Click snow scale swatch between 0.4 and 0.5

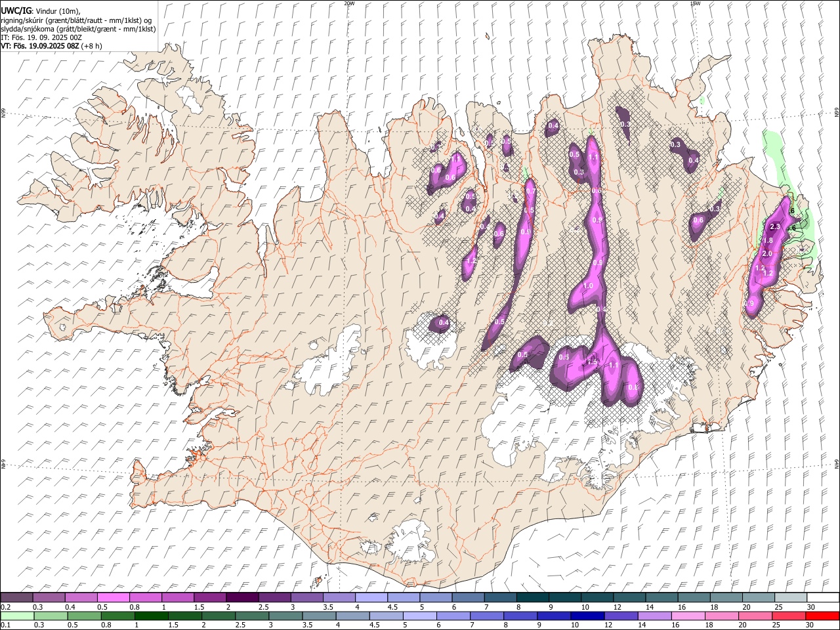[81, 597]
